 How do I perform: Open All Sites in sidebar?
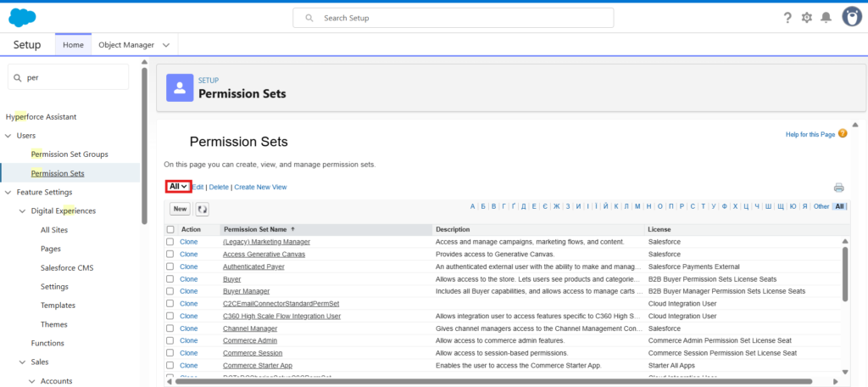pos(54,230)
